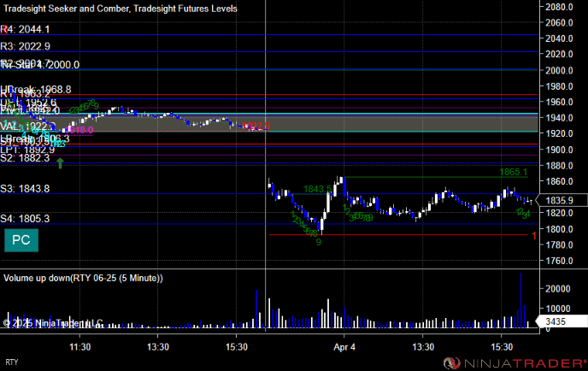
Task: Click the magenta 918.0 price label
Action: point(79,130)
